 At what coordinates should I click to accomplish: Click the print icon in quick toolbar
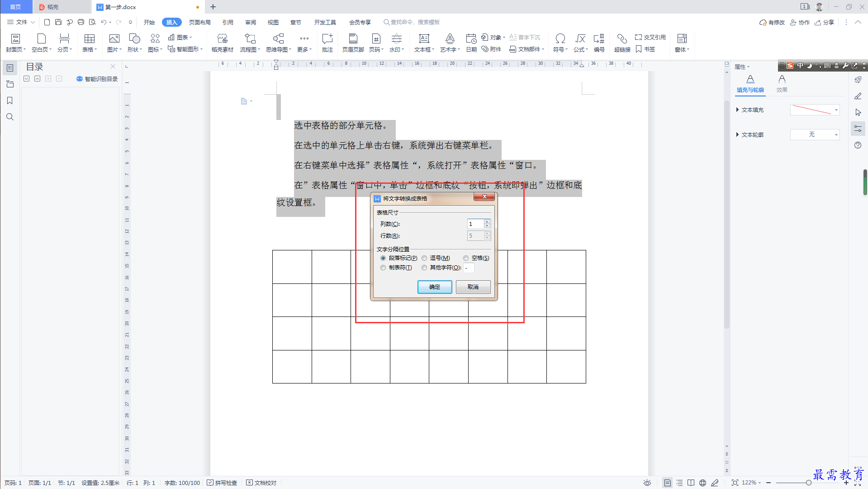coord(81,22)
